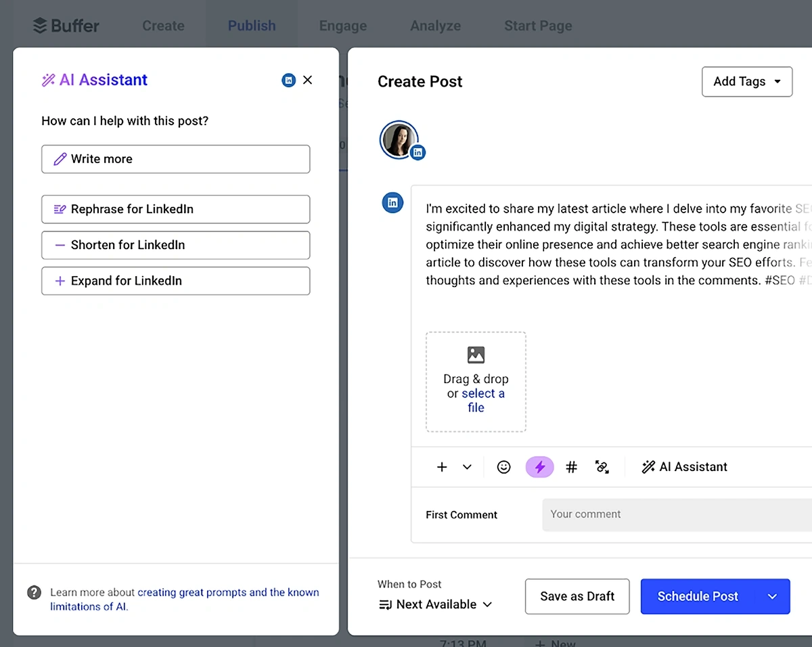
Task: Choose Expand for LinkedIn
Action: click(176, 281)
